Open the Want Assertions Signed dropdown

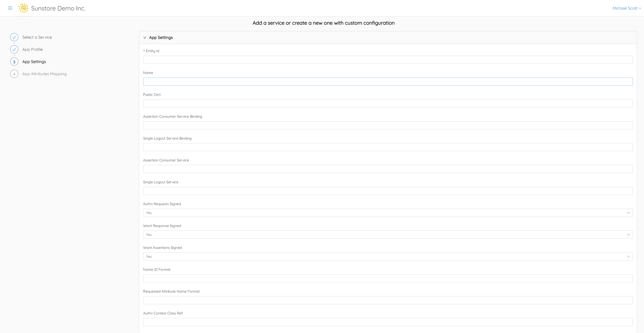click(x=388, y=256)
